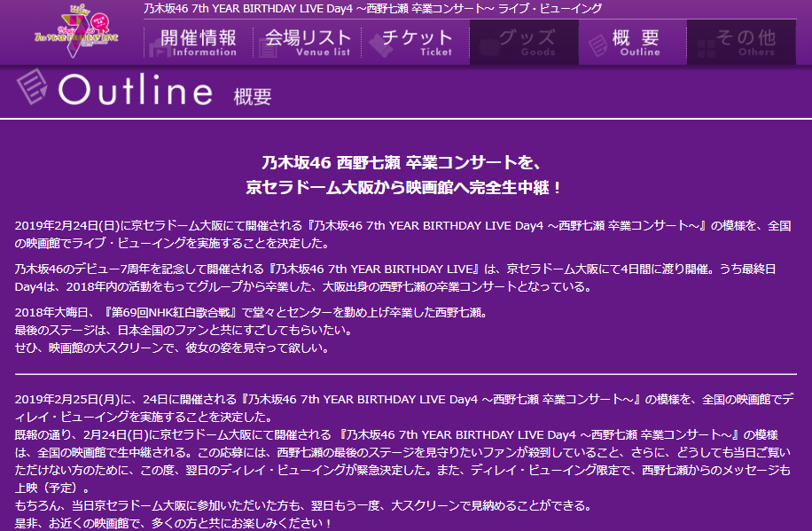Click paragraph starting 乃木坂46のデビュー7周年を記念

395,277
